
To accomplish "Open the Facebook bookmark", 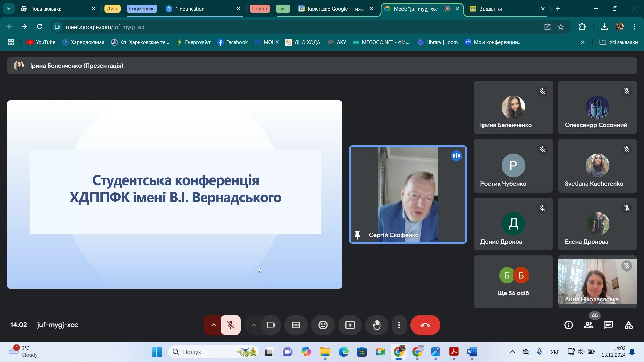I will tap(232, 42).
